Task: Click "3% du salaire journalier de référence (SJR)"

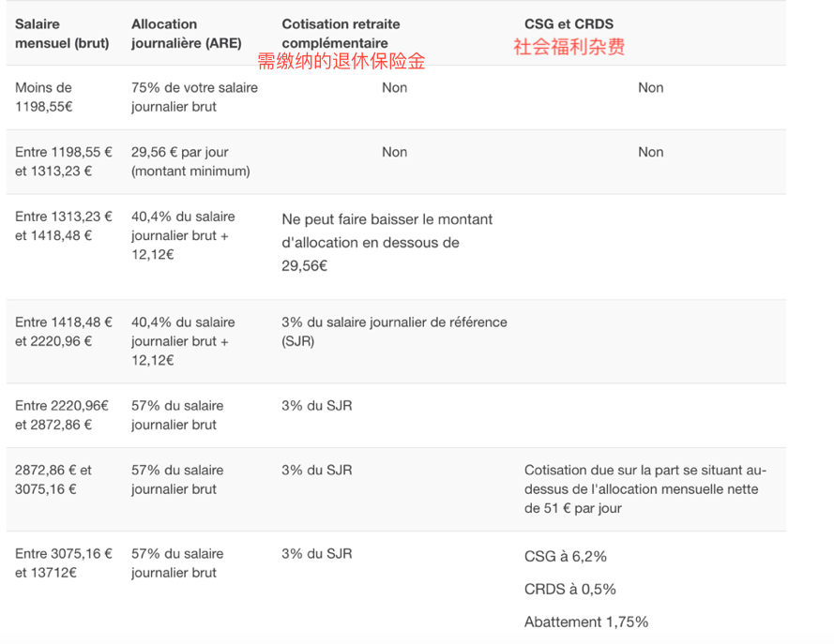Action: point(393,331)
